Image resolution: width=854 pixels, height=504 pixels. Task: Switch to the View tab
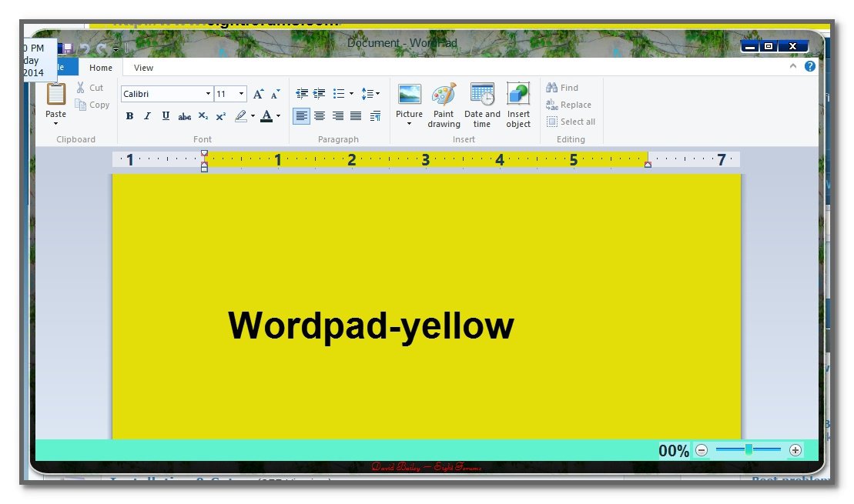click(143, 68)
